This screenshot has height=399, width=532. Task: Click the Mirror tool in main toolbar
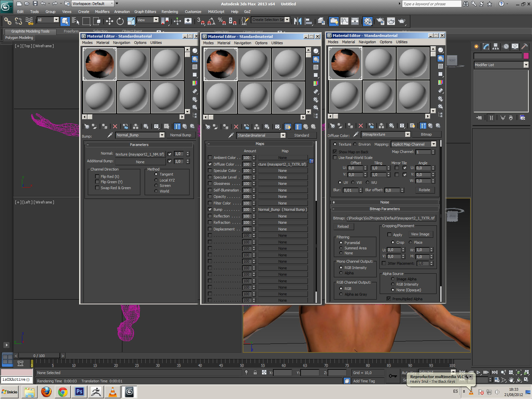click(298, 21)
